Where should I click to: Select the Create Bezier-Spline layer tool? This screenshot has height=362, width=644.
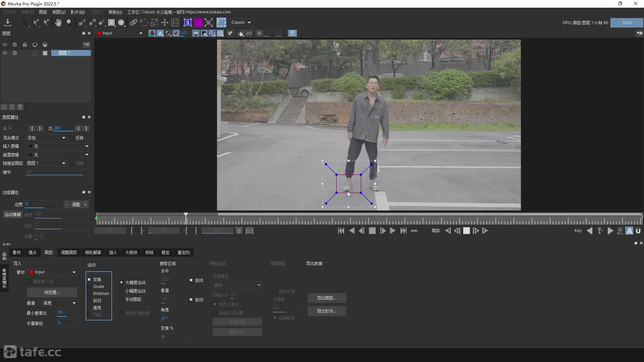[92, 22]
